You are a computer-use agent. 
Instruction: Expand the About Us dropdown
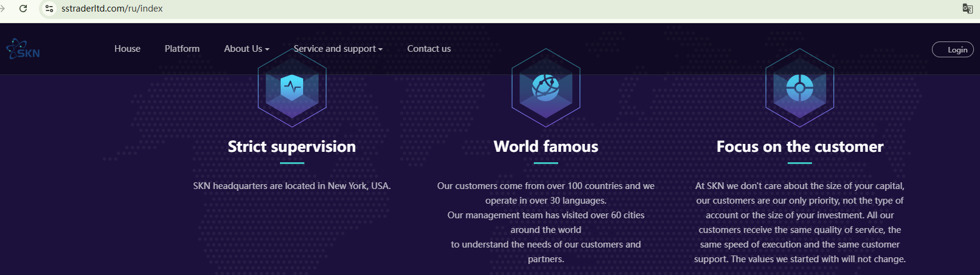tap(246, 49)
